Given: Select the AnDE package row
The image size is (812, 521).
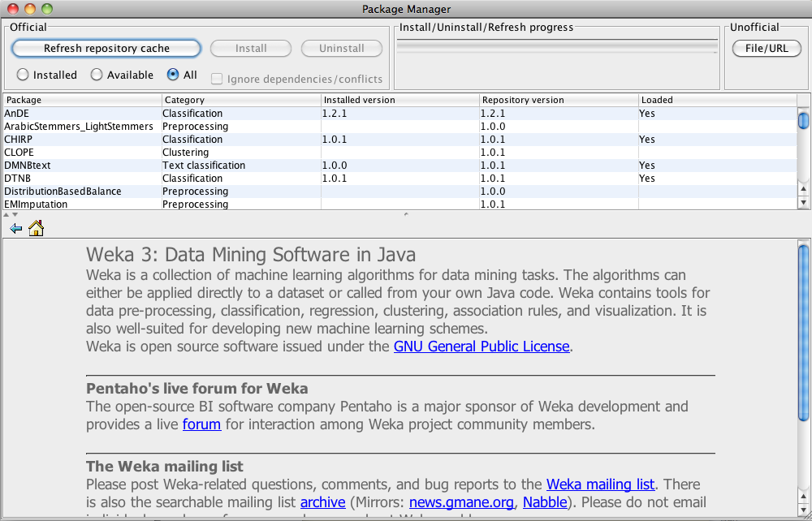Looking at the screenshot, I should (x=400, y=114).
